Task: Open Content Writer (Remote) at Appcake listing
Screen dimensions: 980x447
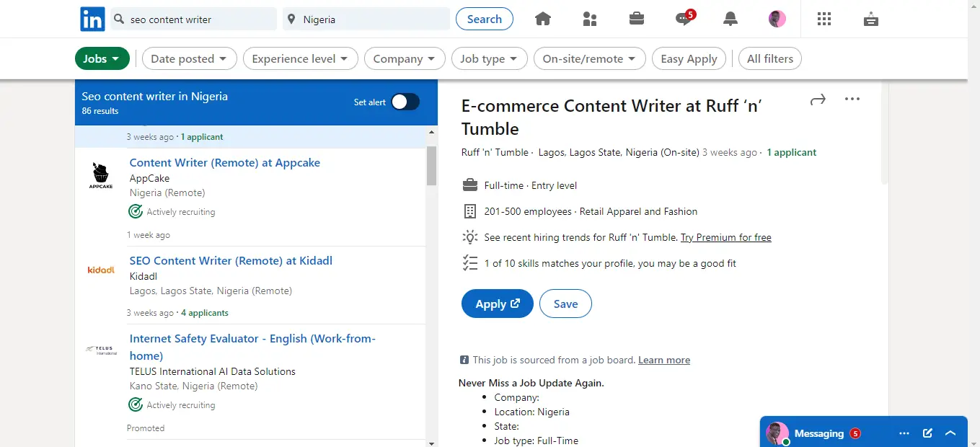Action: point(225,162)
